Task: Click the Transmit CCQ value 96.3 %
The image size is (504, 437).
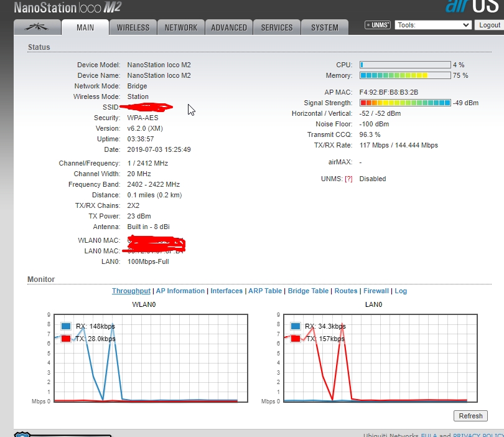Action: click(370, 134)
